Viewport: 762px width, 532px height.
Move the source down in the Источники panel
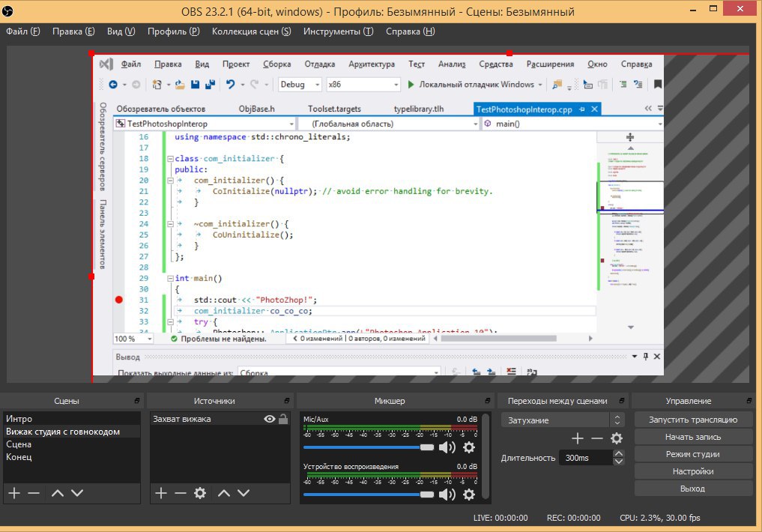pos(244,493)
